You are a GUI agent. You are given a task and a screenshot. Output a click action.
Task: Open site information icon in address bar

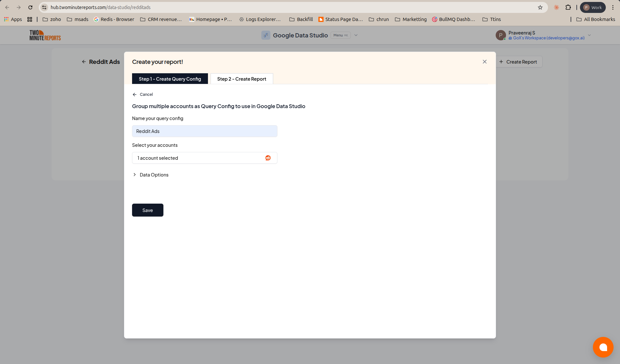click(45, 7)
